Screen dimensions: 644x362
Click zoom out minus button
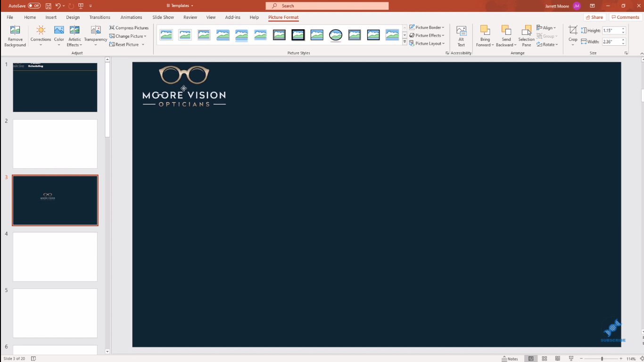tap(581, 359)
